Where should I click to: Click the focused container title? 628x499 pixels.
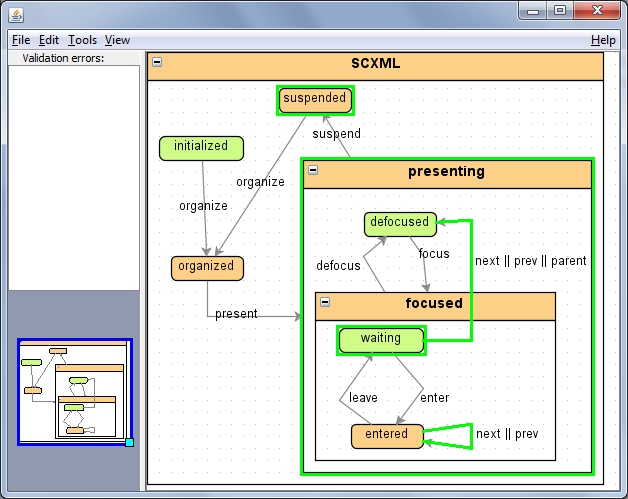pos(434,303)
